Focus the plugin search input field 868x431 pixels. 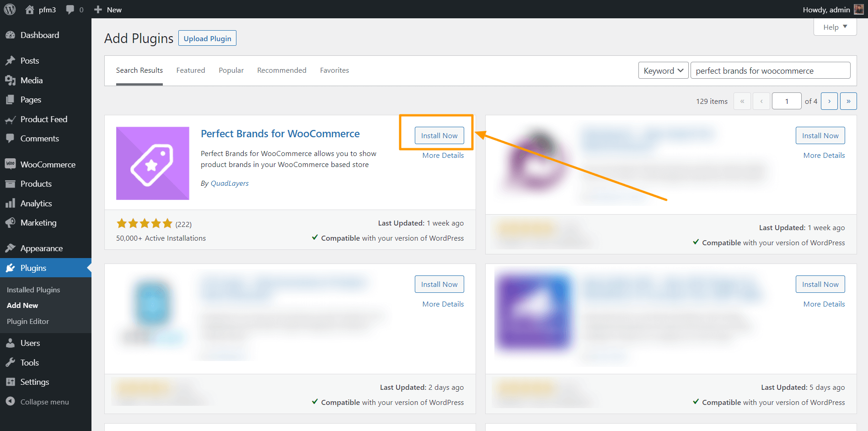point(770,70)
